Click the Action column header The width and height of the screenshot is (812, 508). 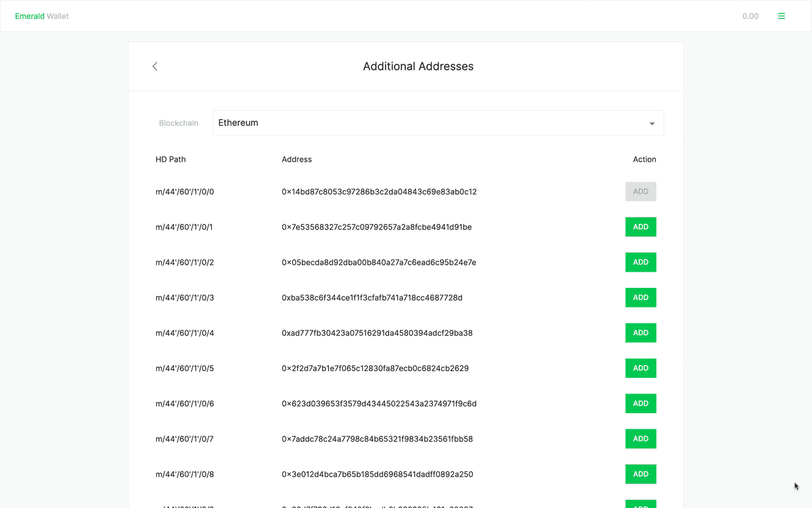(644, 159)
